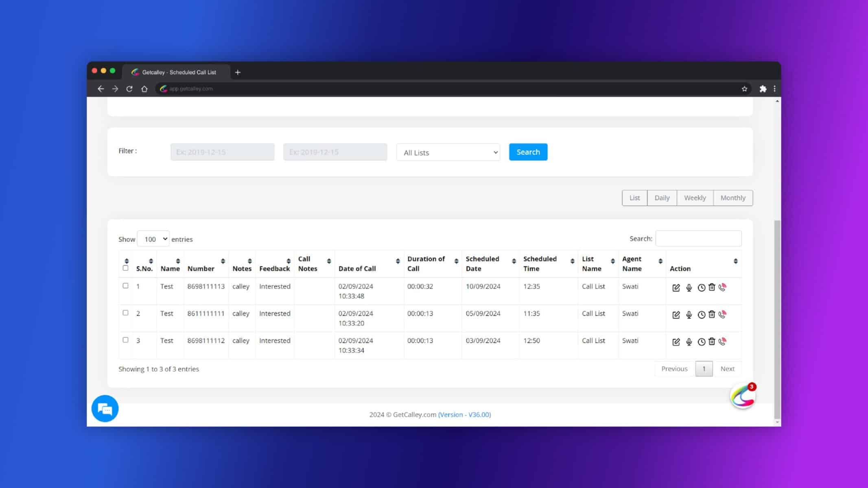Image resolution: width=868 pixels, height=488 pixels.
Task: Click the Next page button
Action: point(728,368)
